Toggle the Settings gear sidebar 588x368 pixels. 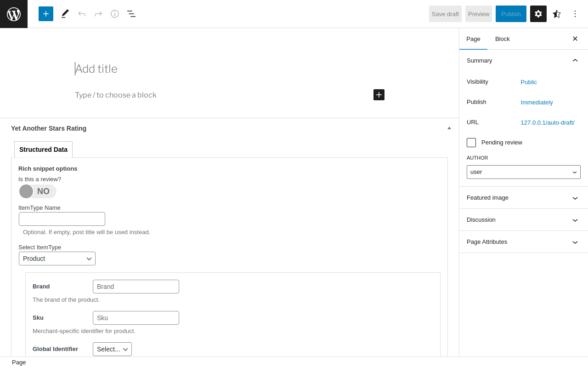[538, 14]
